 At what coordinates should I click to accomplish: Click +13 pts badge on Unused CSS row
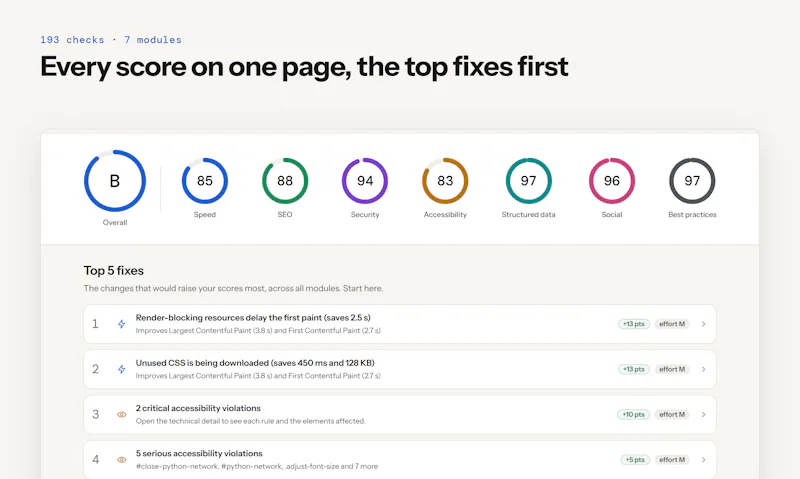(634, 369)
